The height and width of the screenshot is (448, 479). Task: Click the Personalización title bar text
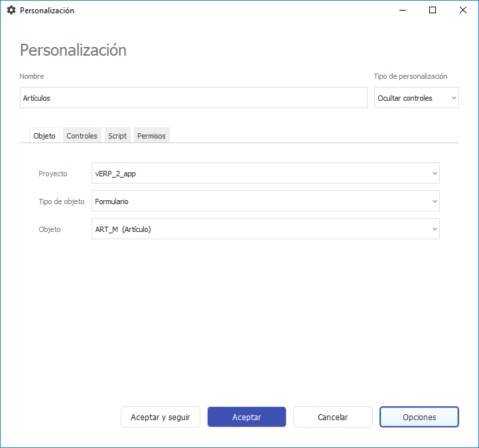47,11
